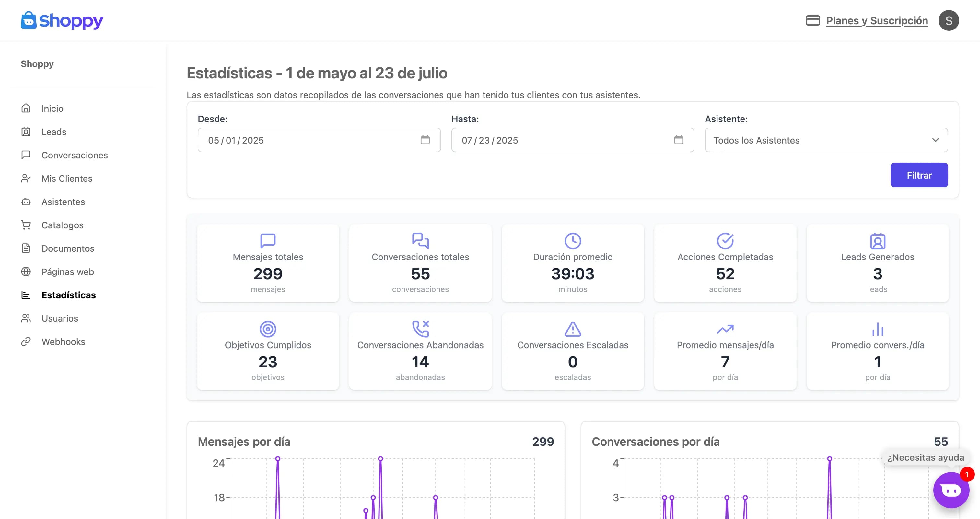The image size is (980, 519).
Task: Click the Documentos file icon
Action: 26,248
